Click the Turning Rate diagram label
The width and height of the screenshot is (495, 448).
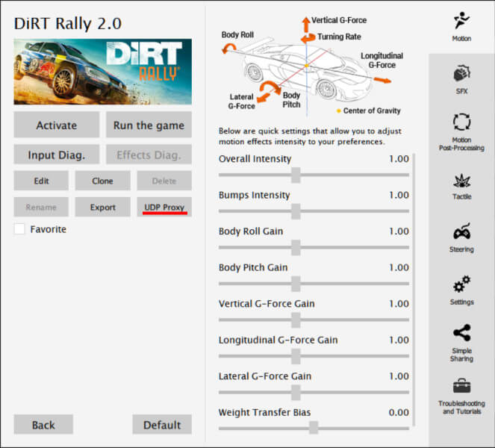coord(339,37)
